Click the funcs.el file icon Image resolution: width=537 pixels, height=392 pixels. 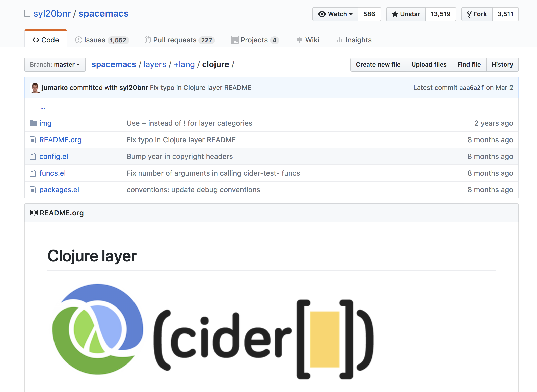click(x=33, y=173)
